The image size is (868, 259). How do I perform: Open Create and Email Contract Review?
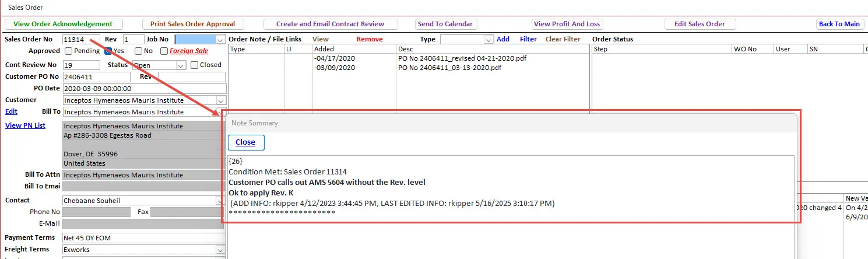(330, 24)
